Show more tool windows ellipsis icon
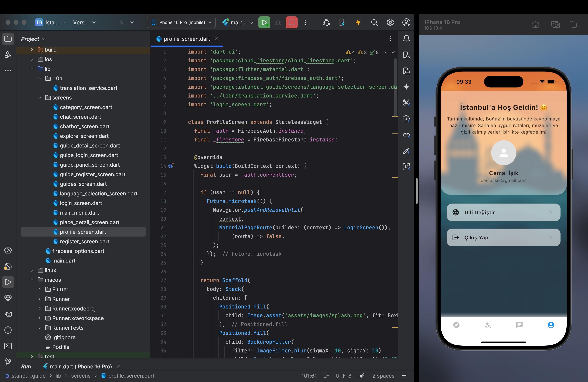Screen dimensions: 588x382 (8, 71)
